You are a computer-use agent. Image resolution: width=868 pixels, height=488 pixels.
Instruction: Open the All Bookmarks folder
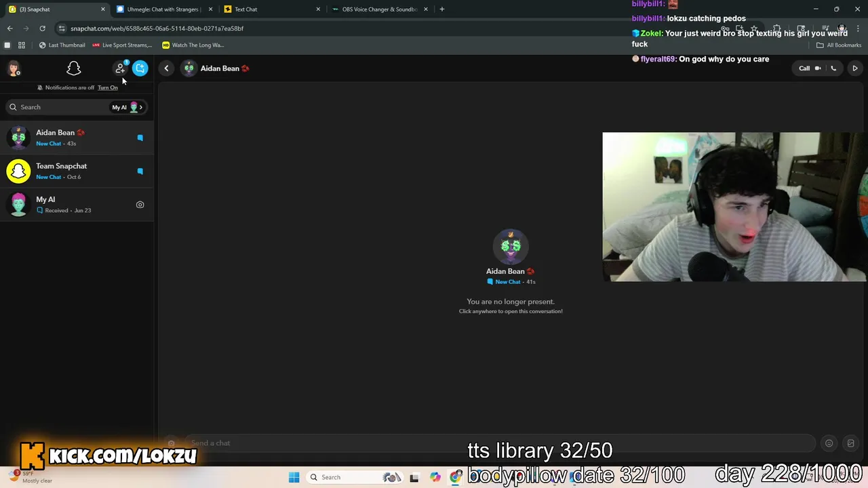coord(839,45)
